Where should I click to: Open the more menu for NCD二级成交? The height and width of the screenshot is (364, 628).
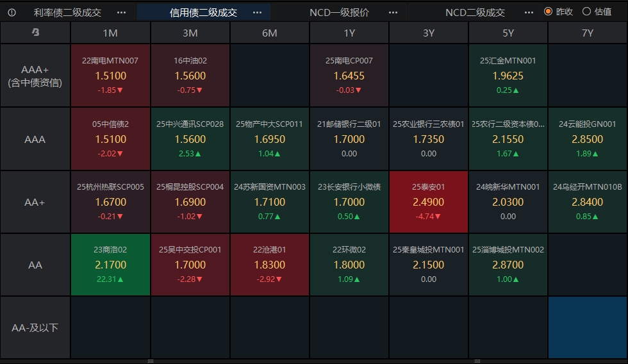(529, 12)
